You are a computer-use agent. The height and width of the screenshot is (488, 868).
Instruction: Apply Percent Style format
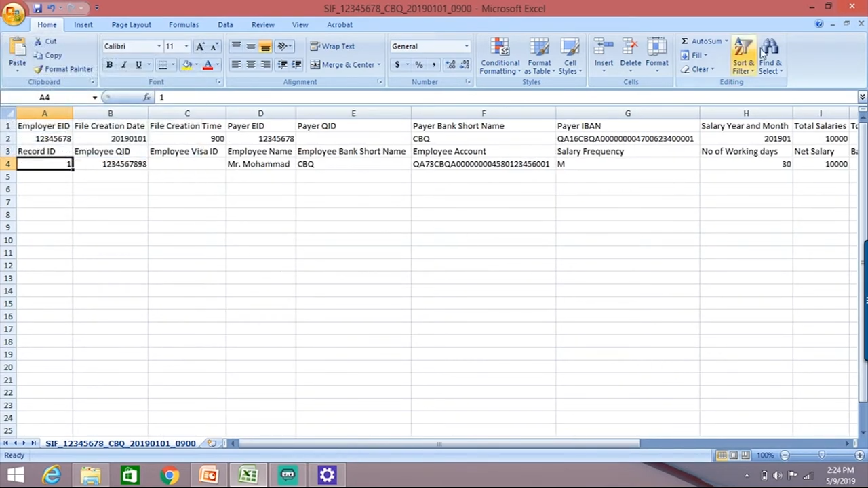tap(418, 64)
